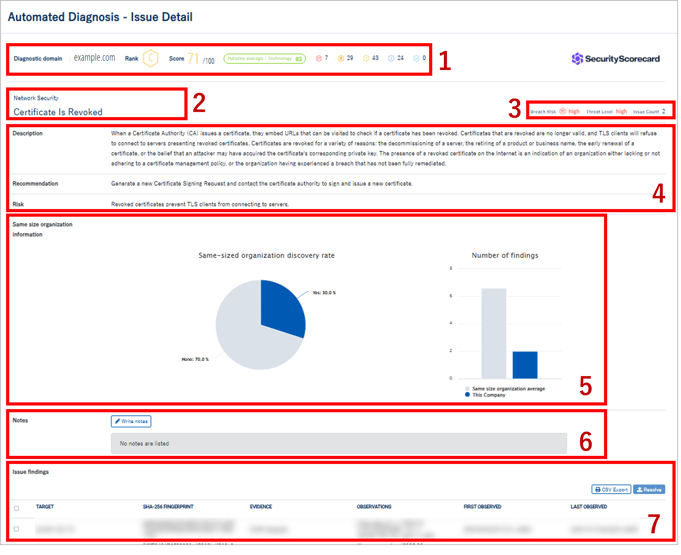Click the gray severity icon showing 24
The height and width of the screenshot is (555, 681).
click(x=391, y=59)
